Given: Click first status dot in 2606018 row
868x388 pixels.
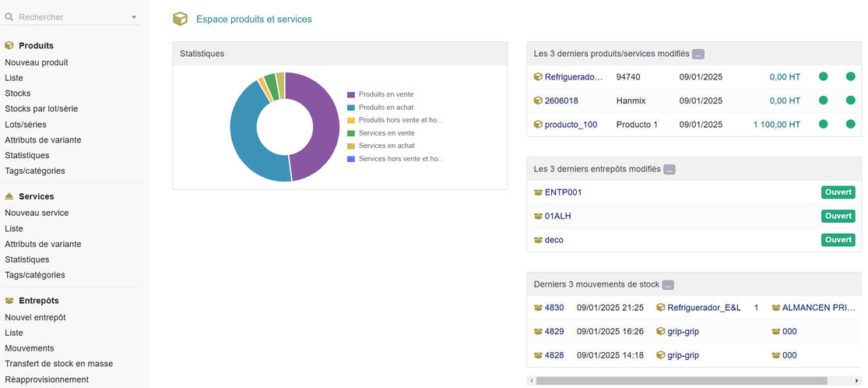Looking at the screenshot, I should 823,101.
